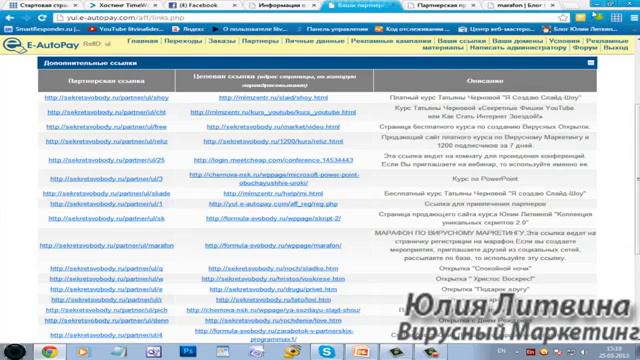Click the Курс по PowerPoint description text

(x=485, y=179)
